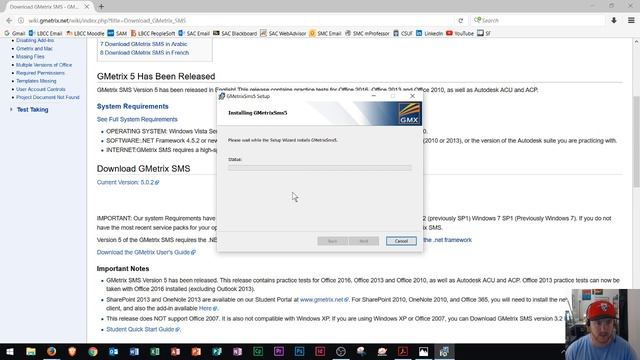Jump to Download GMetrix SMS in French

tap(144, 53)
